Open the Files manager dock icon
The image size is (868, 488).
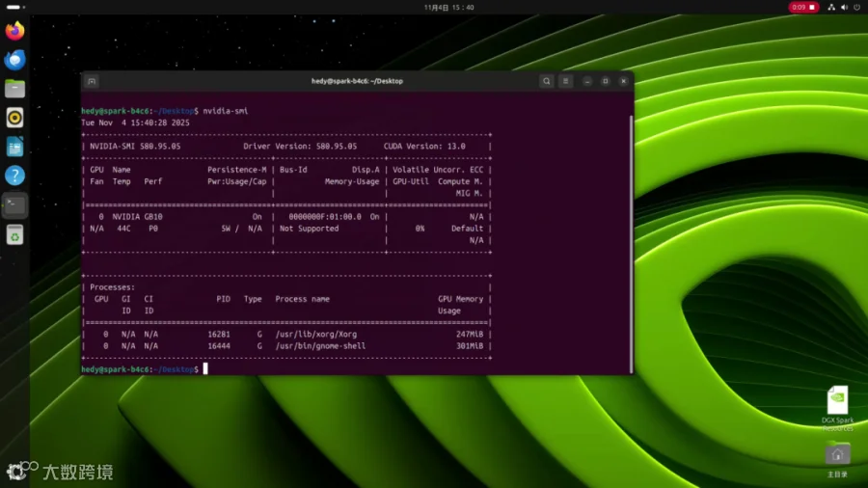tap(14, 89)
